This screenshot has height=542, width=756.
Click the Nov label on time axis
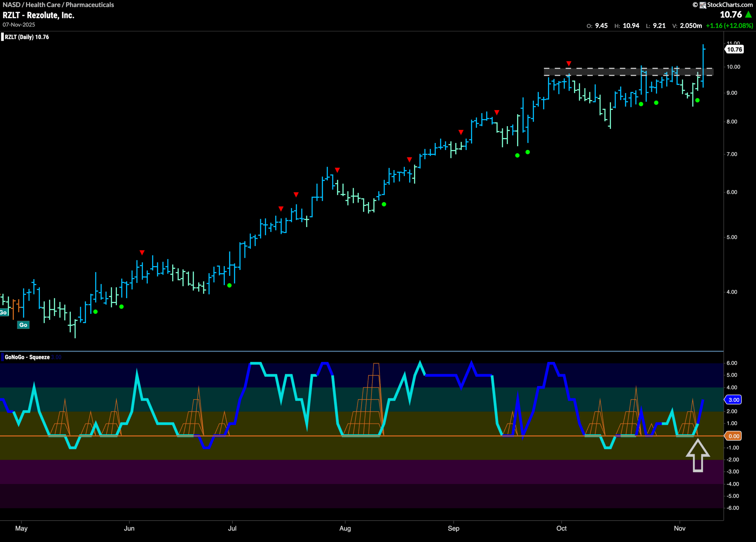(680, 528)
